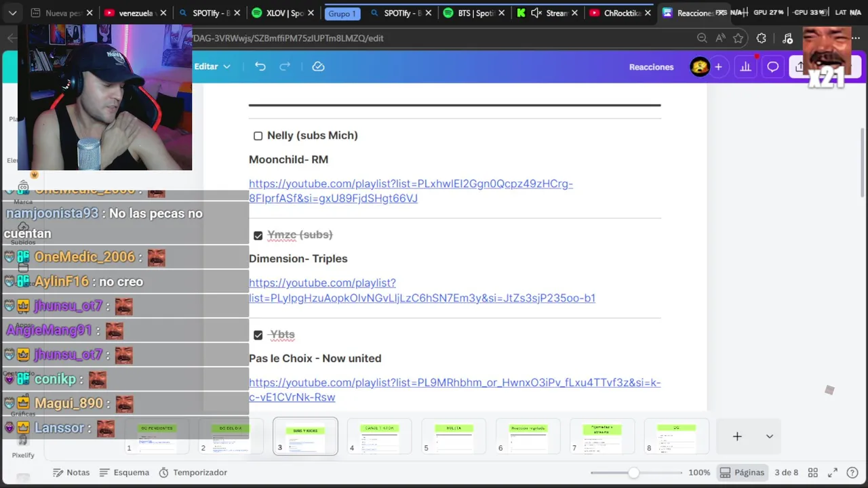
Task: Open the analytics bar chart icon
Action: pos(746,66)
